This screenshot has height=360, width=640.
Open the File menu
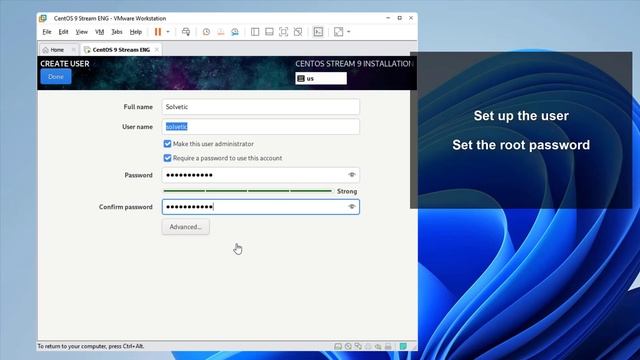tap(47, 32)
